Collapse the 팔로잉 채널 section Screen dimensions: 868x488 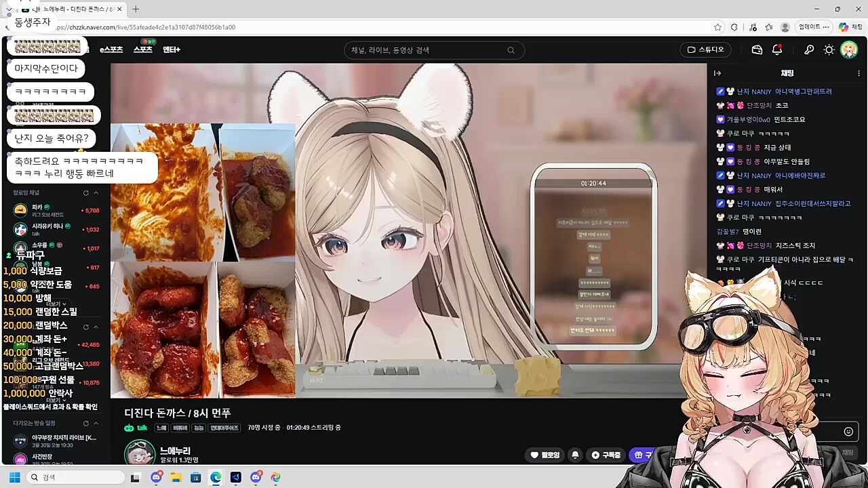tap(96, 192)
